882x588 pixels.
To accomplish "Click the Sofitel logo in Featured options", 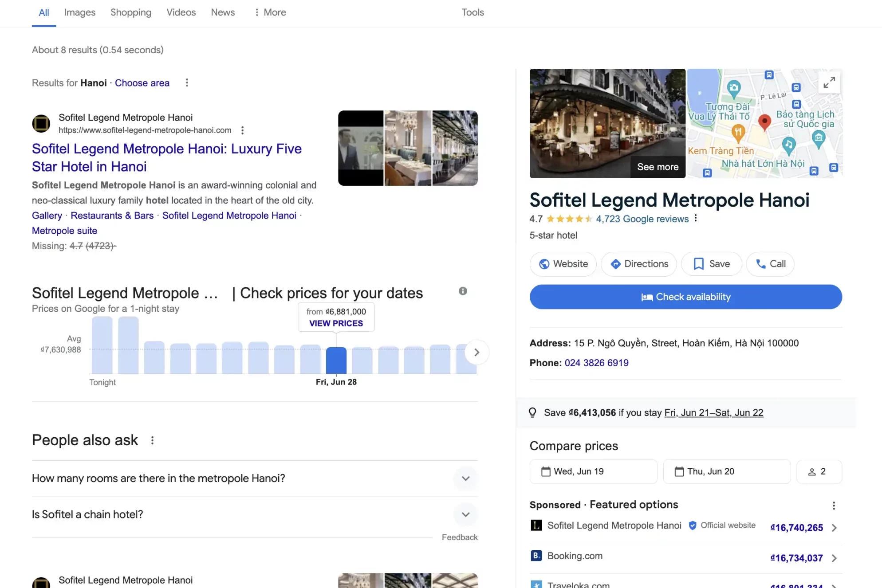I will [x=536, y=525].
